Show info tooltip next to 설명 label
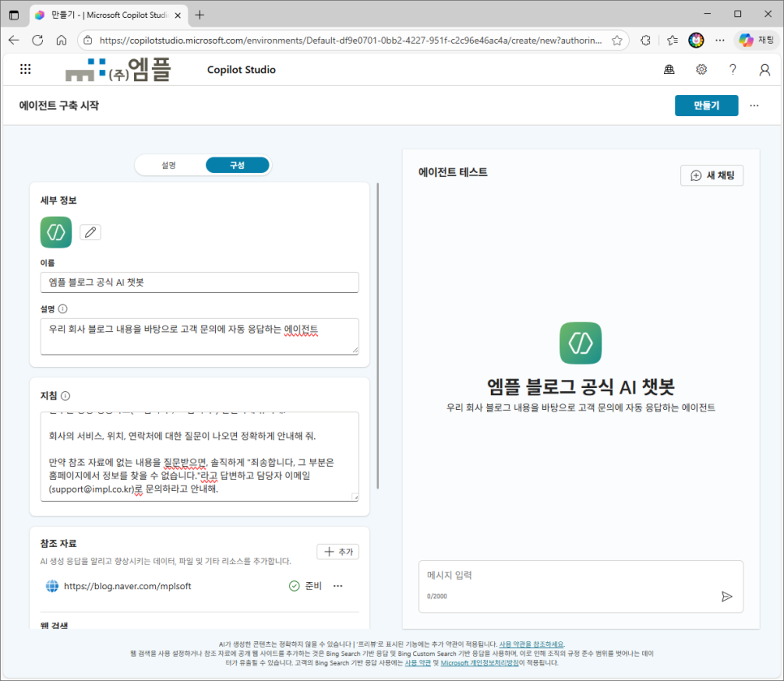 coord(62,309)
